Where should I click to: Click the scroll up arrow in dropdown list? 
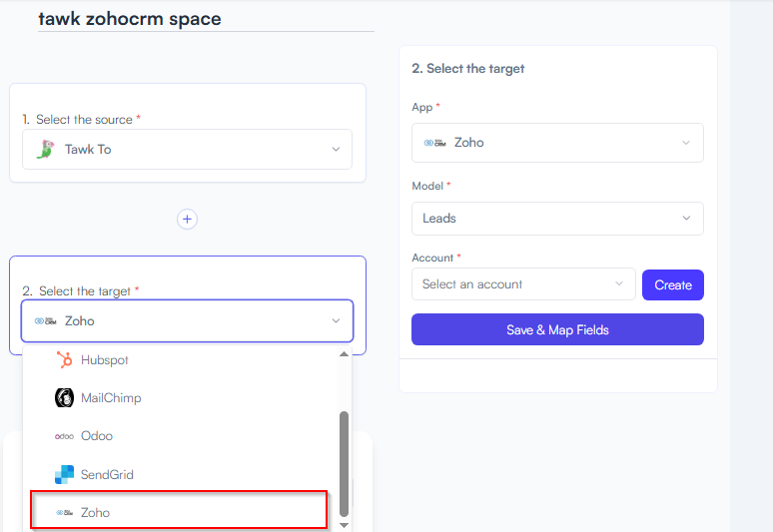[x=345, y=353]
